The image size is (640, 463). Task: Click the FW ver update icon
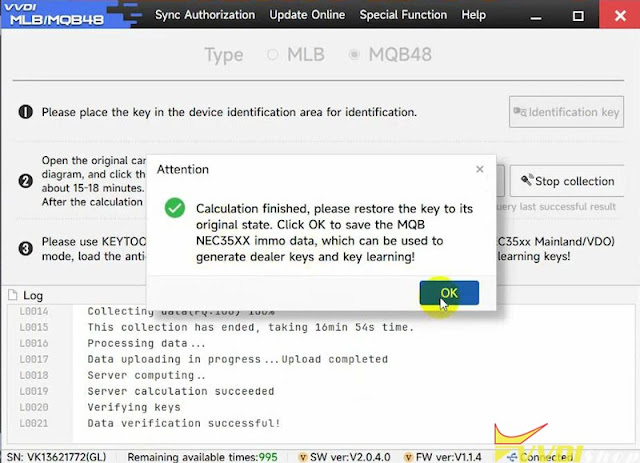pyautogui.click(x=408, y=457)
